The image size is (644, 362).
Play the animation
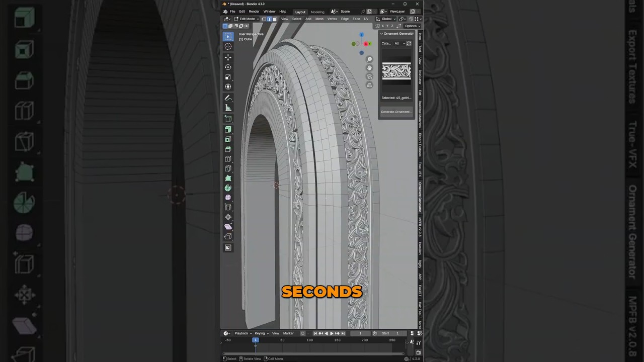332,333
